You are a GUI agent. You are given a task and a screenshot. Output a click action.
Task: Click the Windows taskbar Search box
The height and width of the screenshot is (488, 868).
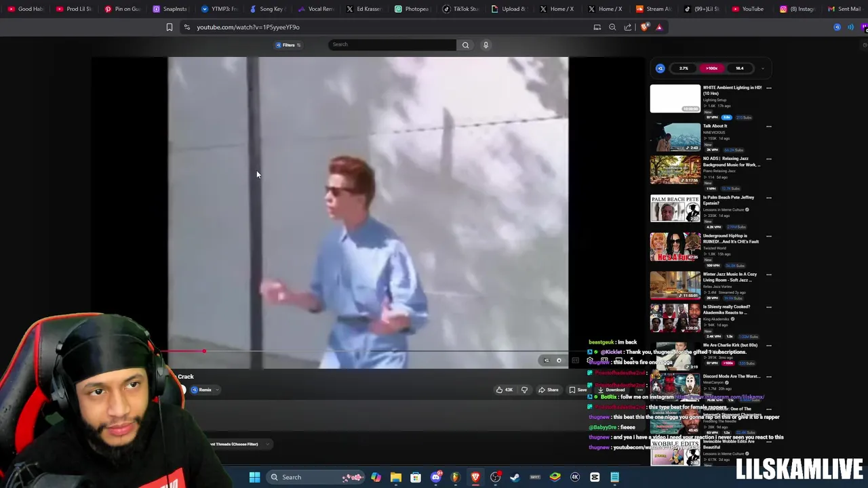pos(317,477)
